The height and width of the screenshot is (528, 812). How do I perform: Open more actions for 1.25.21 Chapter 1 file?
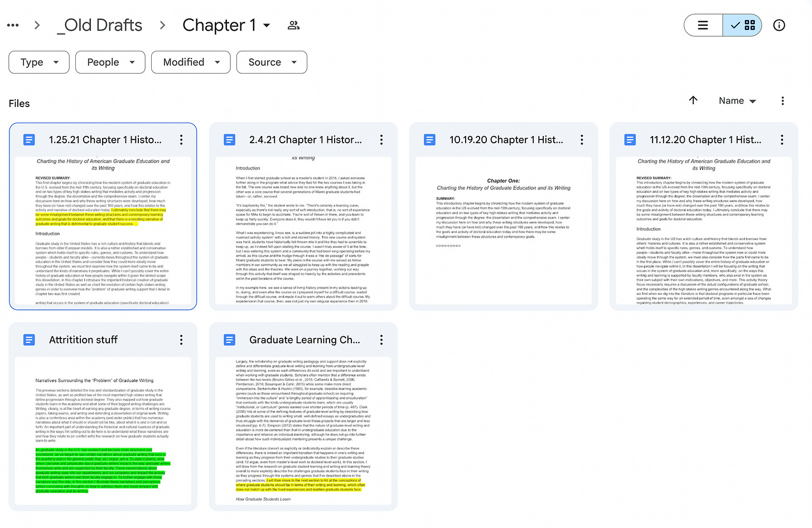click(181, 140)
